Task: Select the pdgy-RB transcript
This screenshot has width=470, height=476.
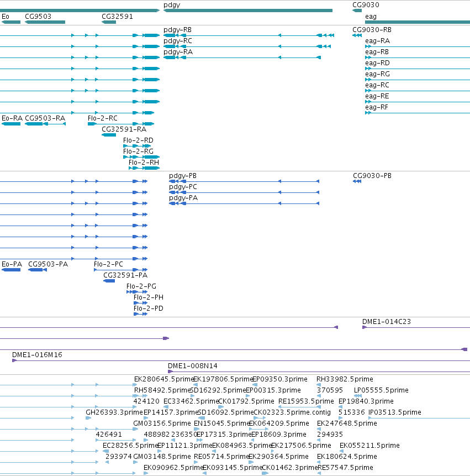Action: click(249, 35)
